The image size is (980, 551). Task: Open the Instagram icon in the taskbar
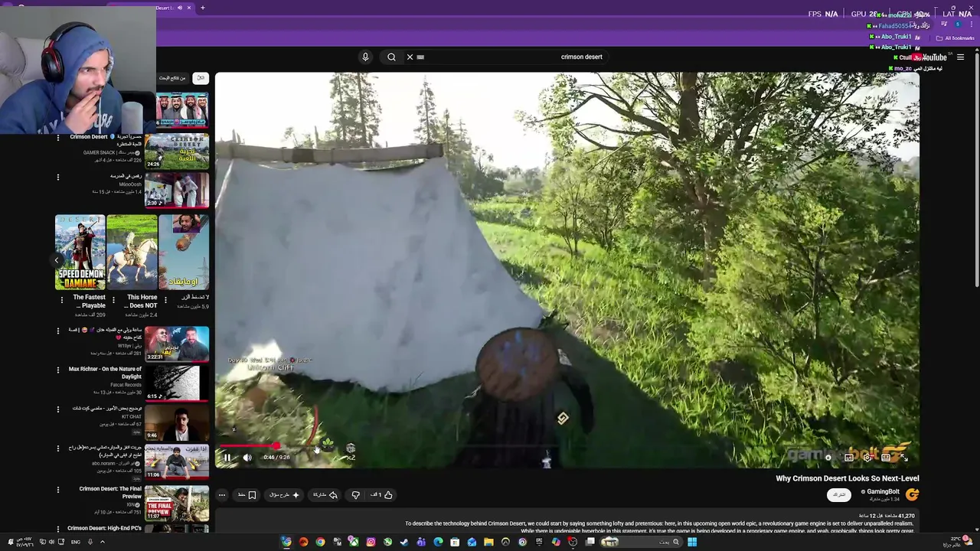[x=371, y=542]
